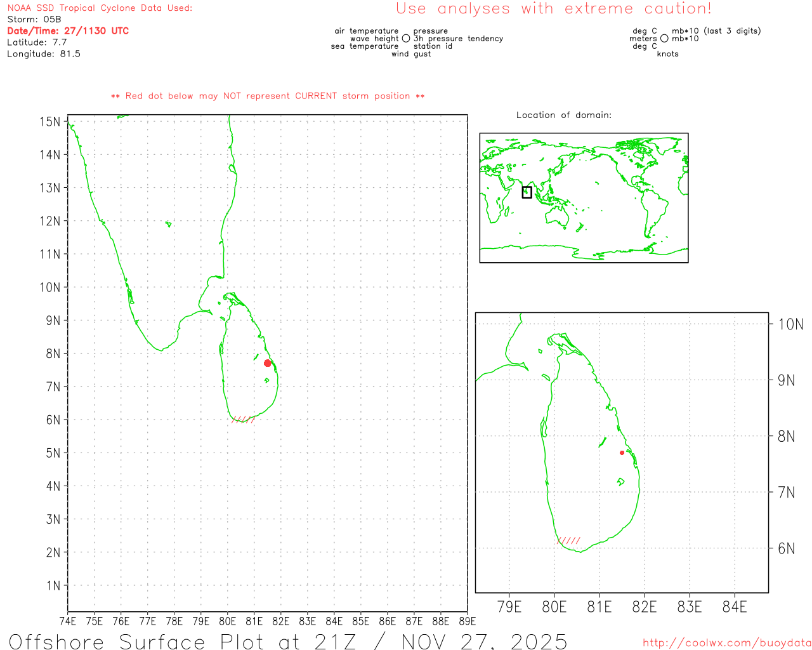
Task: Click the black domain box on world map
Action: click(x=527, y=192)
